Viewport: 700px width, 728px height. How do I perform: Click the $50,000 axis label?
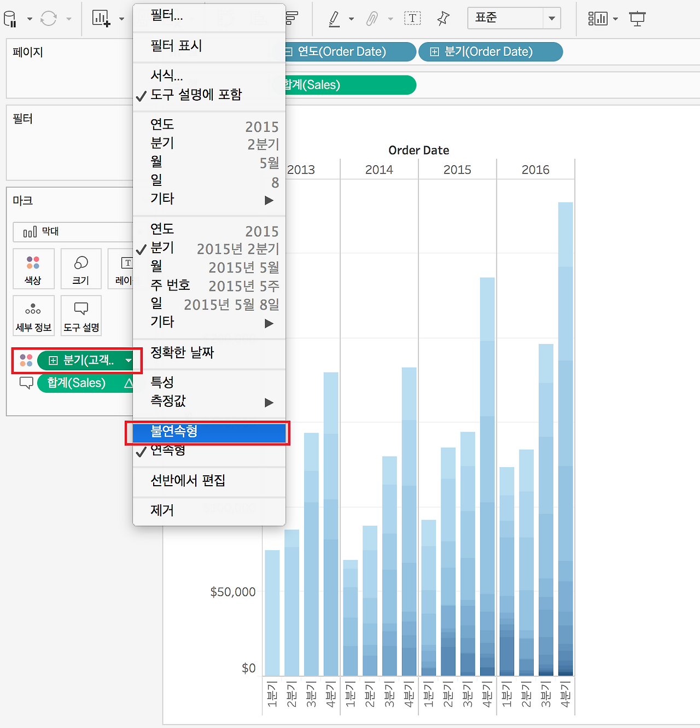tap(233, 592)
